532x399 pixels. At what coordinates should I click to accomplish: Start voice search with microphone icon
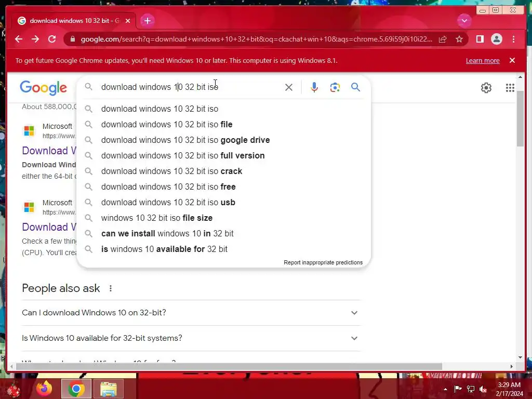[314, 87]
